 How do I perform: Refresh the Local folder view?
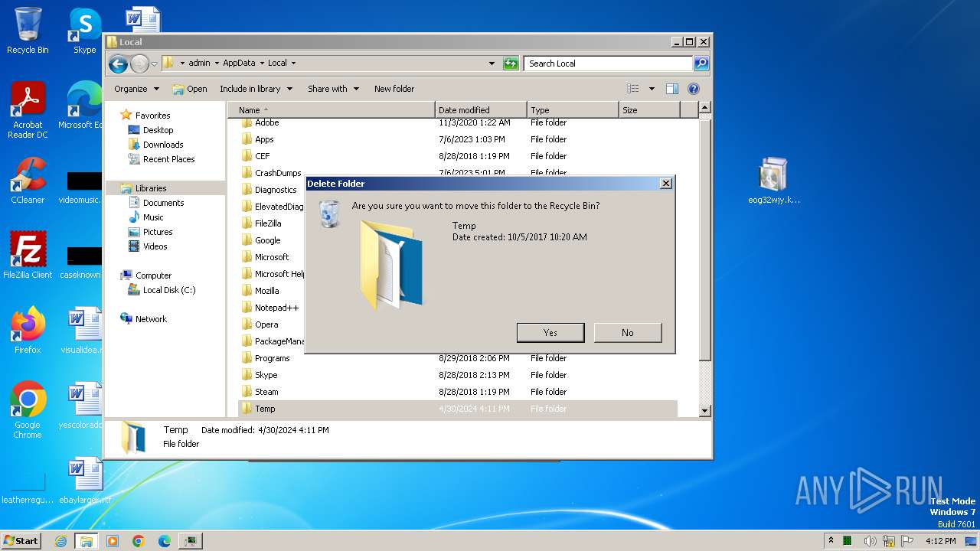tap(511, 64)
